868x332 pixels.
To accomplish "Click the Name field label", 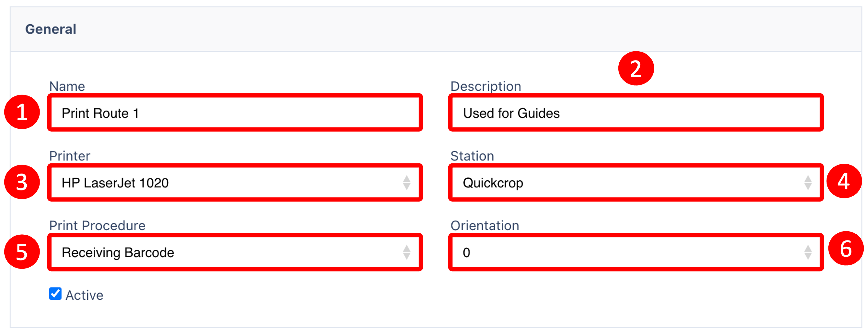I will pos(67,86).
